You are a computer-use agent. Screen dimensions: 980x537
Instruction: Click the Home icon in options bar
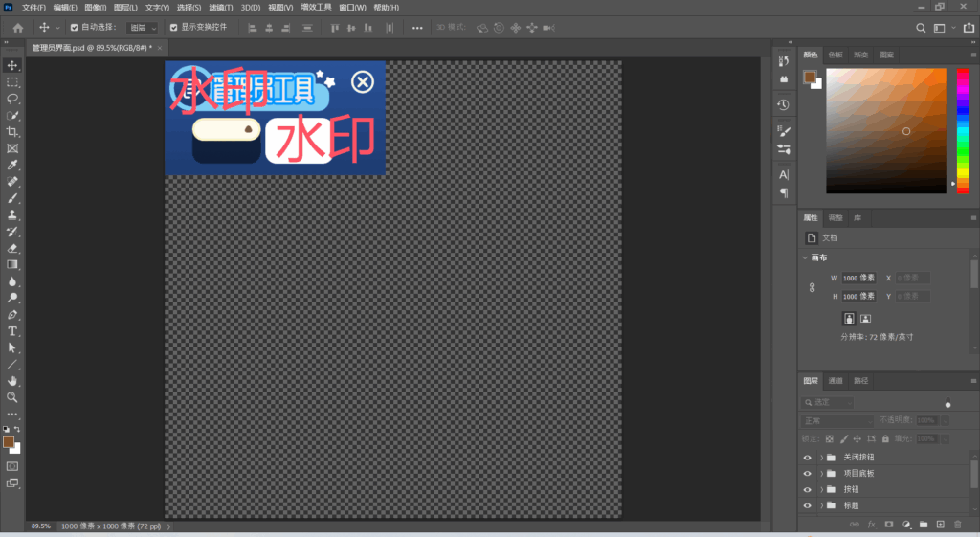(x=17, y=28)
